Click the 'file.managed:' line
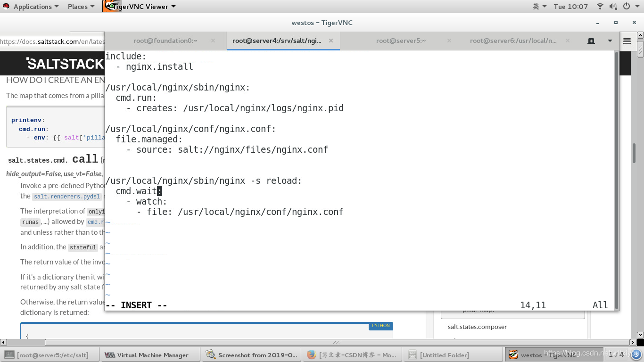Viewport: 644px width, 362px height. pyautogui.click(x=149, y=139)
